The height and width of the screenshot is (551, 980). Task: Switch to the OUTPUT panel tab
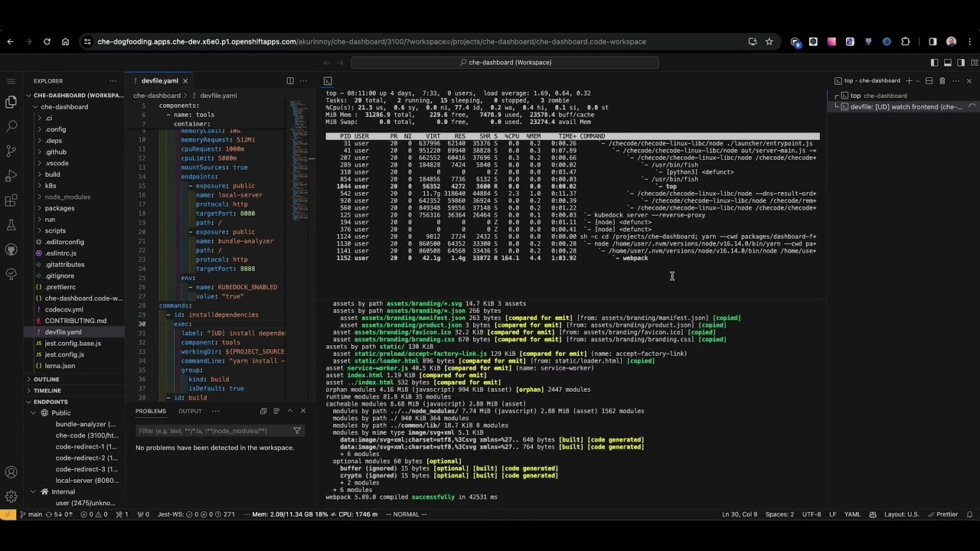190,411
